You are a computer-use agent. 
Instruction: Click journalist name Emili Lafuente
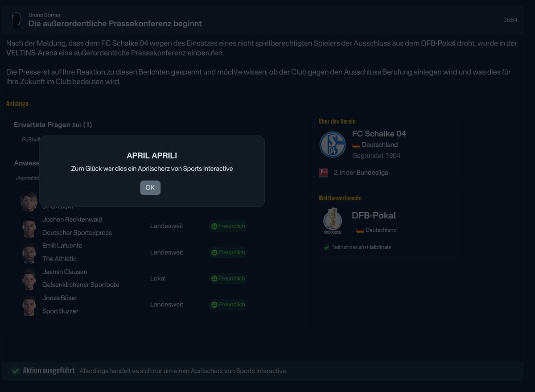coord(62,246)
